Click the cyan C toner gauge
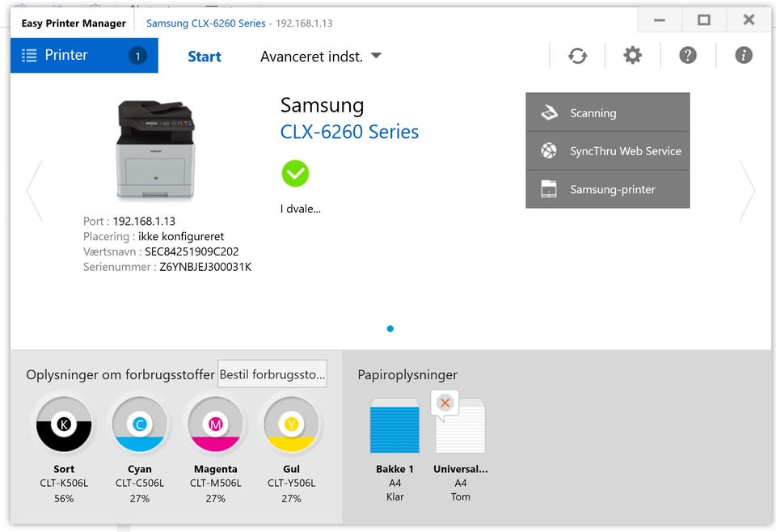The image size is (776, 532). point(140,424)
